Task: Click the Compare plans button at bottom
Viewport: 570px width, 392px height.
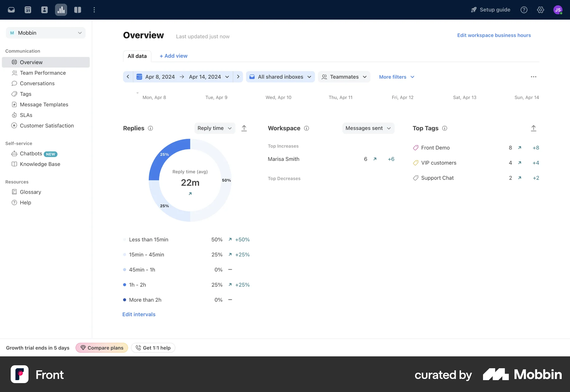Action: pyautogui.click(x=102, y=347)
